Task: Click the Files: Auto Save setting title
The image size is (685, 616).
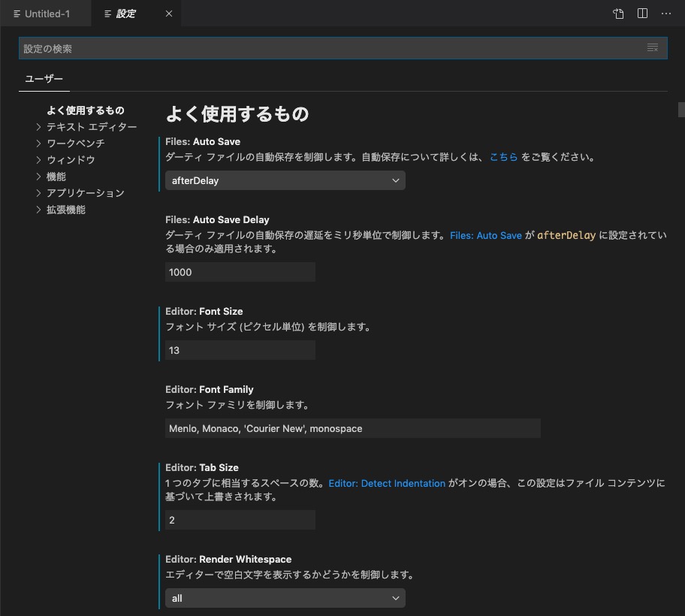Action: pos(203,141)
